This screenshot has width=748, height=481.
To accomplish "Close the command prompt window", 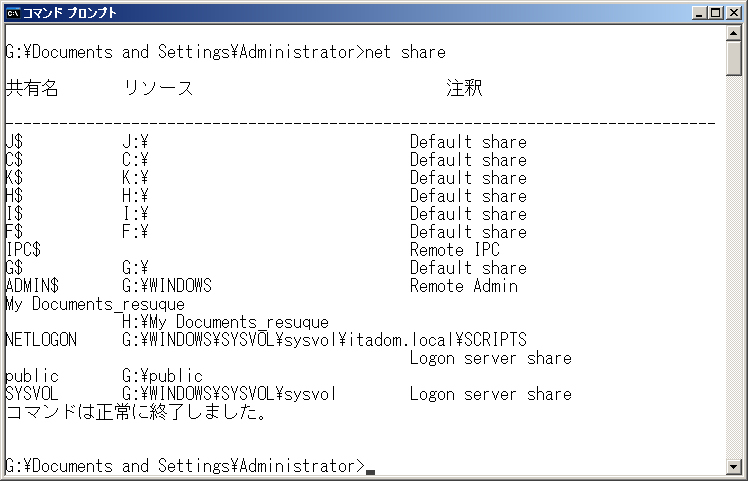I will (x=734, y=13).
